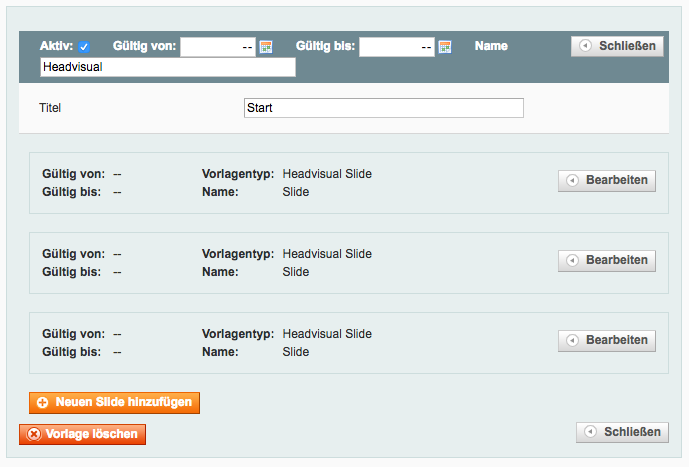Uncheck the Aktiv checkbox

(x=84, y=47)
